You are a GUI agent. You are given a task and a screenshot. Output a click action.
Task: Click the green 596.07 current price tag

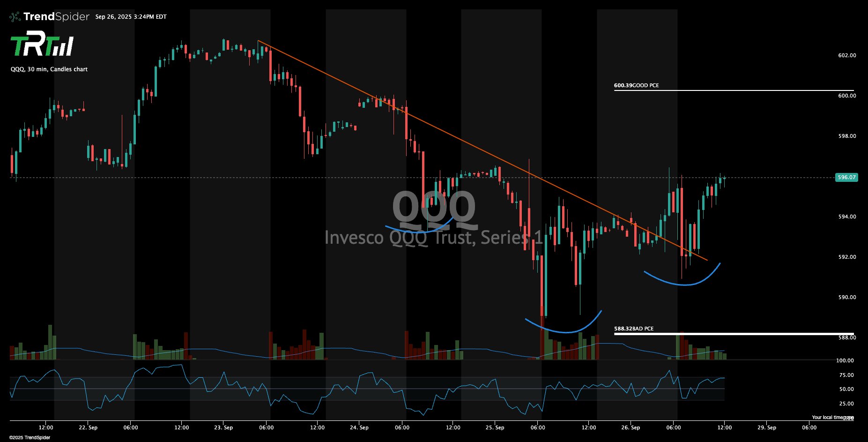(x=846, y=177)
